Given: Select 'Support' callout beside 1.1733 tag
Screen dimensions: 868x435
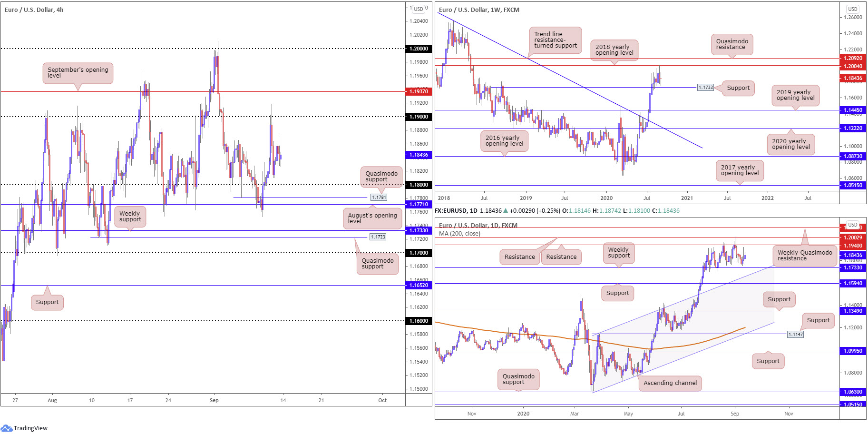Looking at the screenshot, I should click(738, 88).
